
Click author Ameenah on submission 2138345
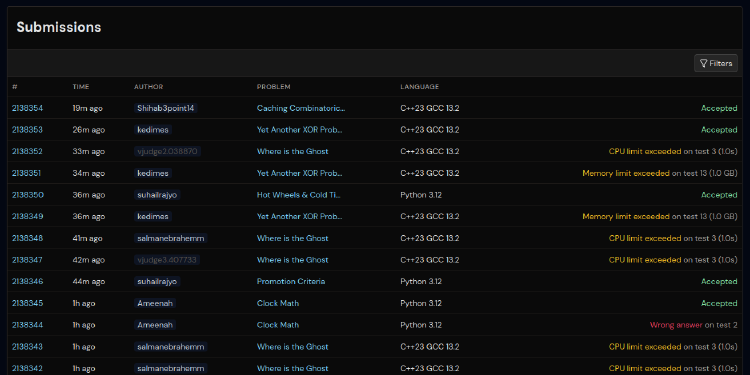click(155, 303)
